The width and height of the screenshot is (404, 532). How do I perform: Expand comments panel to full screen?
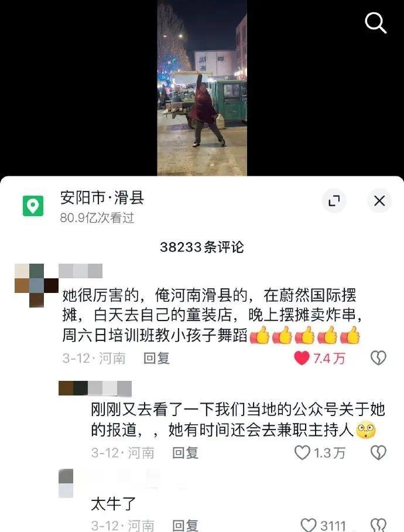pos(334,201)
